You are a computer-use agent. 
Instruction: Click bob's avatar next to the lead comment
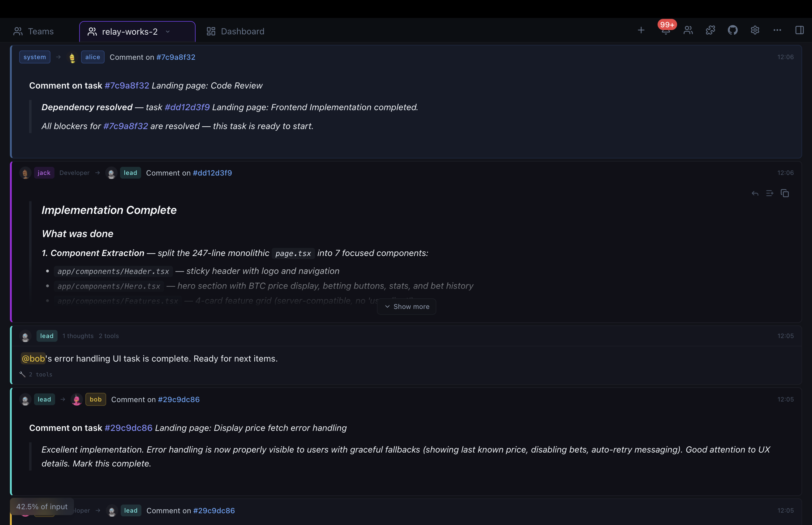(x=77, y=399)
